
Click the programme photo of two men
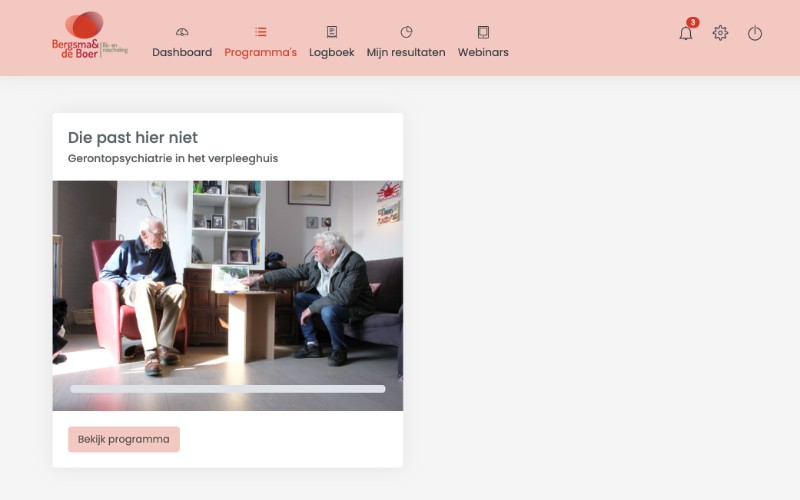[228, 295]
